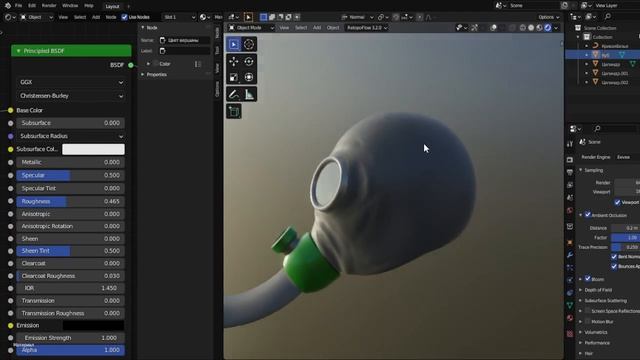Click the Blender logo icon
This screenshot has width=640, height=360.
(x=7, y=6)
